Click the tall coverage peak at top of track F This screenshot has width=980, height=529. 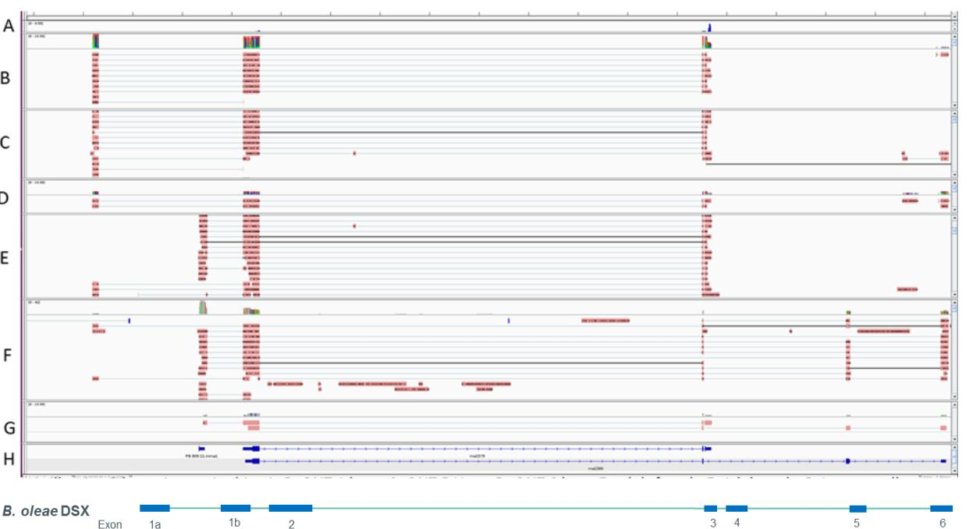coord(202,307)
